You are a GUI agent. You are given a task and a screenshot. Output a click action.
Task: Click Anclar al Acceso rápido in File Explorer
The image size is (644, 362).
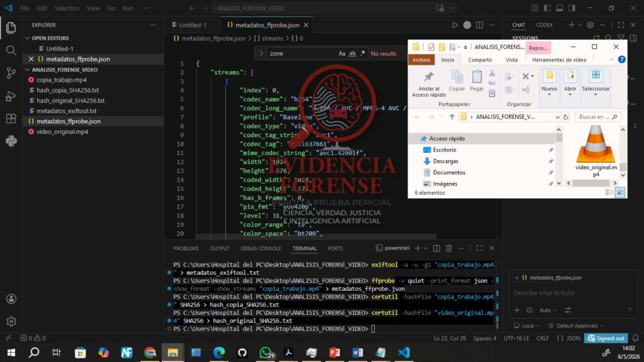click(429, 84)
